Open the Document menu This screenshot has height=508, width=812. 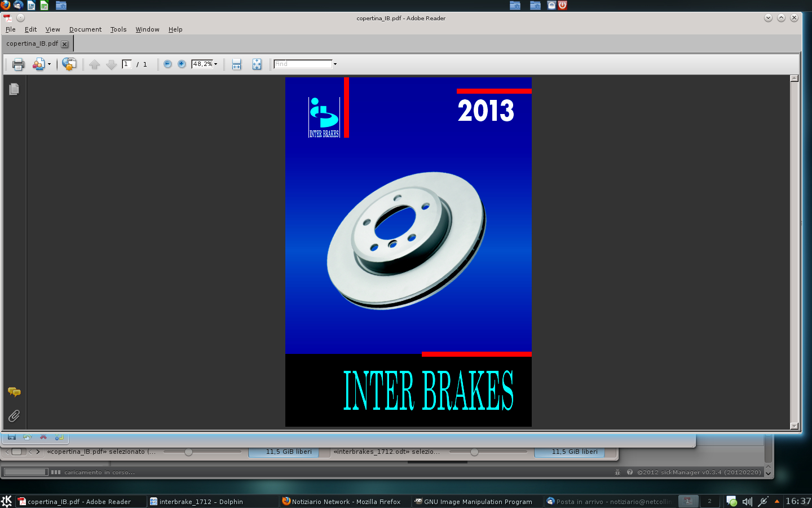(85, 29)
